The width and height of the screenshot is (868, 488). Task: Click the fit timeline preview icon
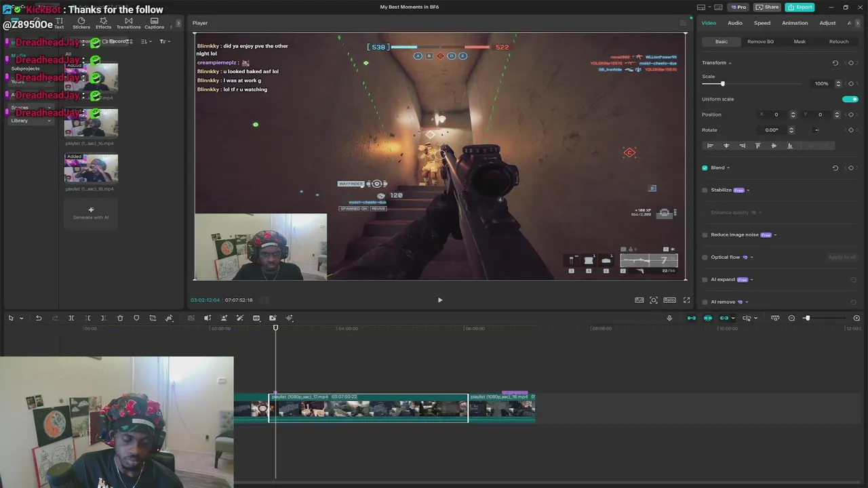(775, 318)
